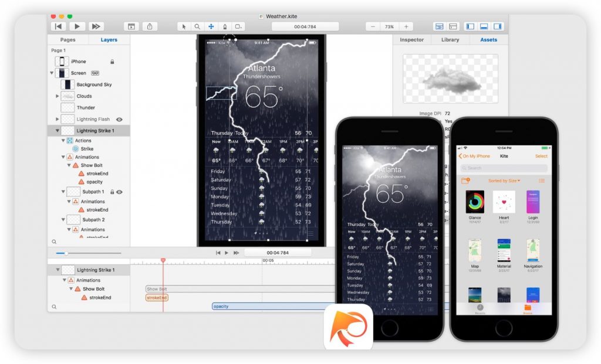Activate the zoom magnifier tool
The height and width of the screenshot is (364, 601).
[197, 26]
